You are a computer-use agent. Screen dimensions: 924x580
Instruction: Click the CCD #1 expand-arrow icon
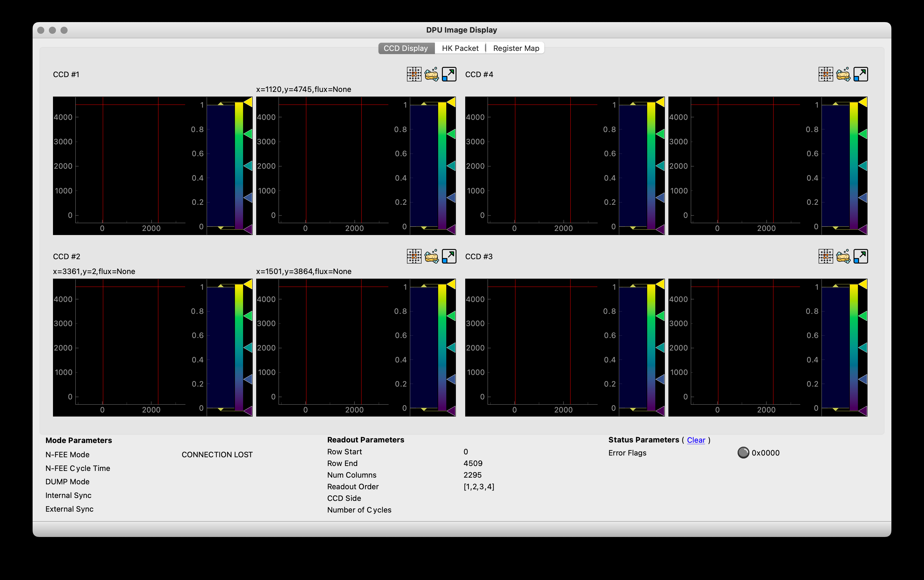click(449, 74)
